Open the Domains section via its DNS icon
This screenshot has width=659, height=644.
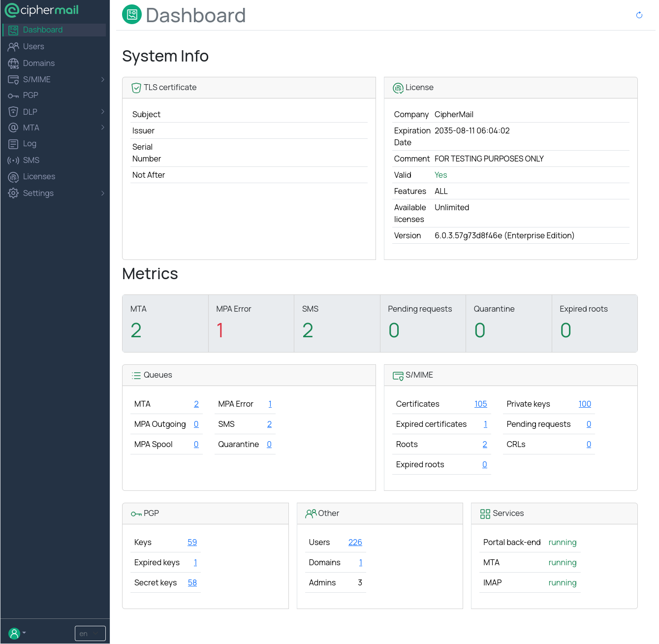(13, 63)
